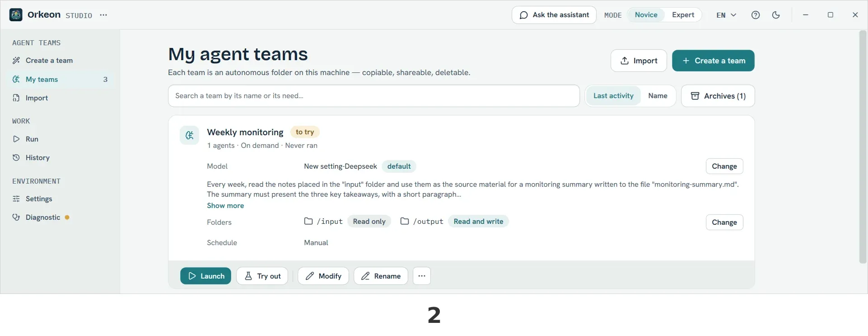Open the three-dot menu beside STUDIO

[x=103, y=15]
